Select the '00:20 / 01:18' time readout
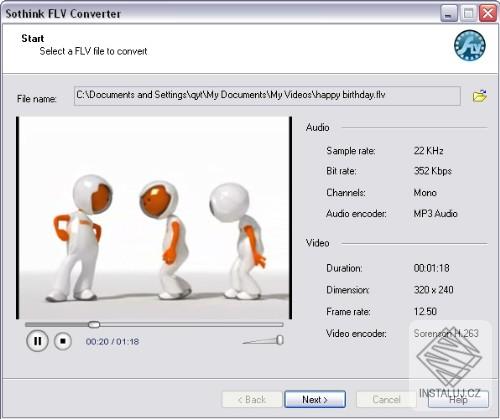Viewport: 500px width, 420px height. click(x=112, y=341)
